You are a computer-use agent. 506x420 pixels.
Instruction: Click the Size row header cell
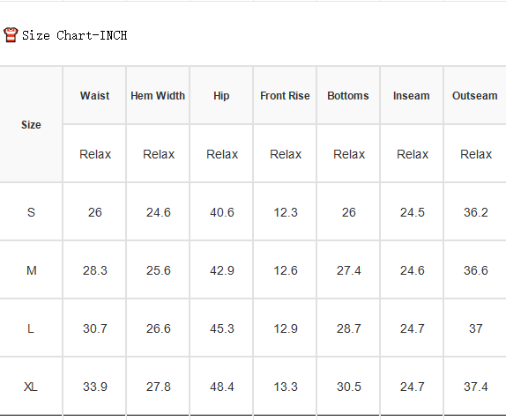[x=31, y=124]
